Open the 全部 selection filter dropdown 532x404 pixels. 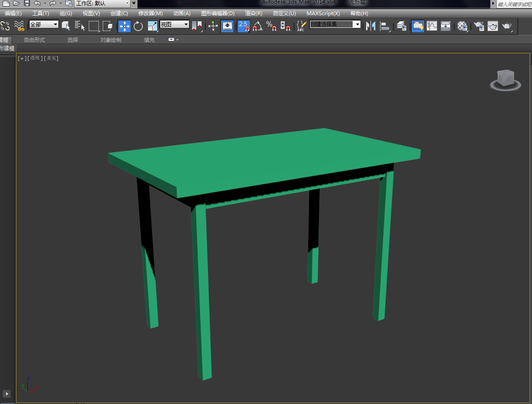point(44,24)
